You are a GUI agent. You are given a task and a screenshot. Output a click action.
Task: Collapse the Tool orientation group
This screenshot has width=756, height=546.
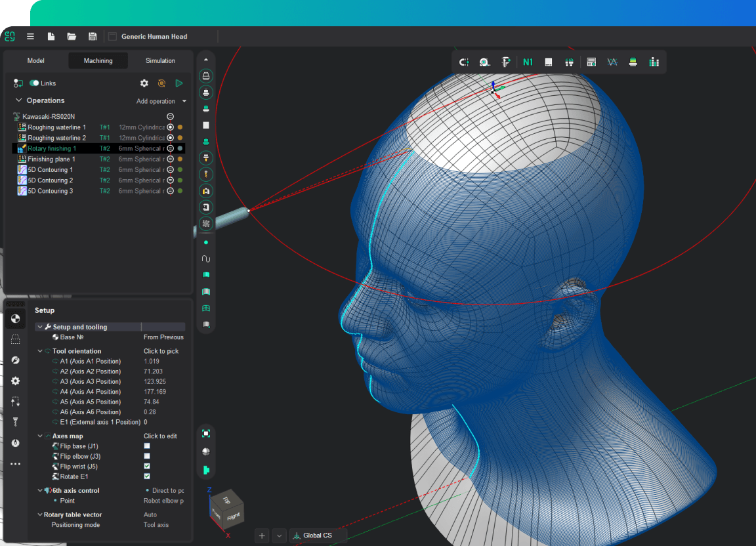coord(40,351)
